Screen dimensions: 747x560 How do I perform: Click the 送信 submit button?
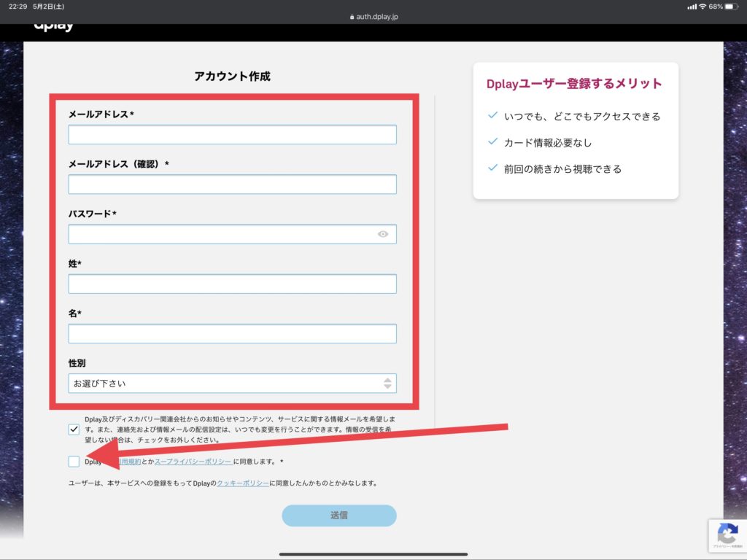(x=338, y=516)
